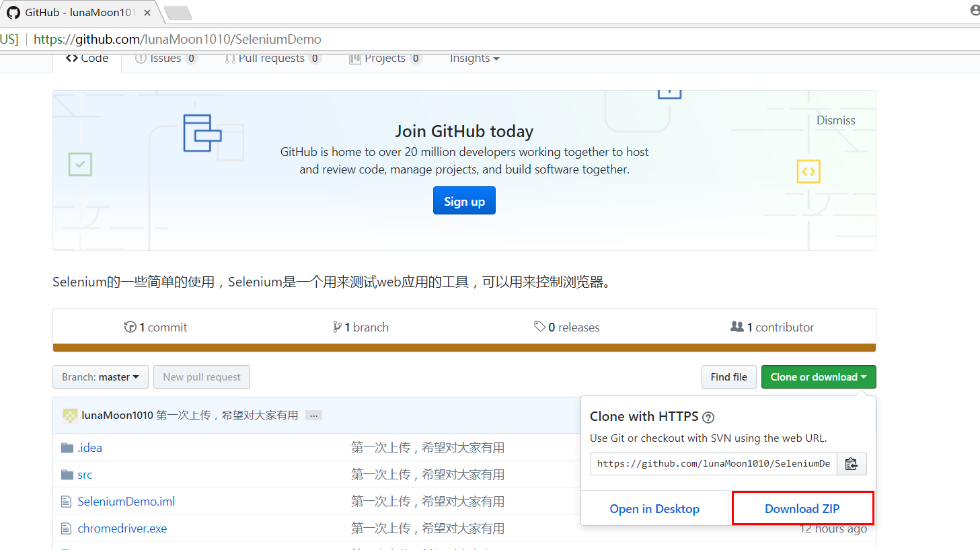Click Download ZIP
The width and height of the screenshot is (980, 550).
point(802,509)
